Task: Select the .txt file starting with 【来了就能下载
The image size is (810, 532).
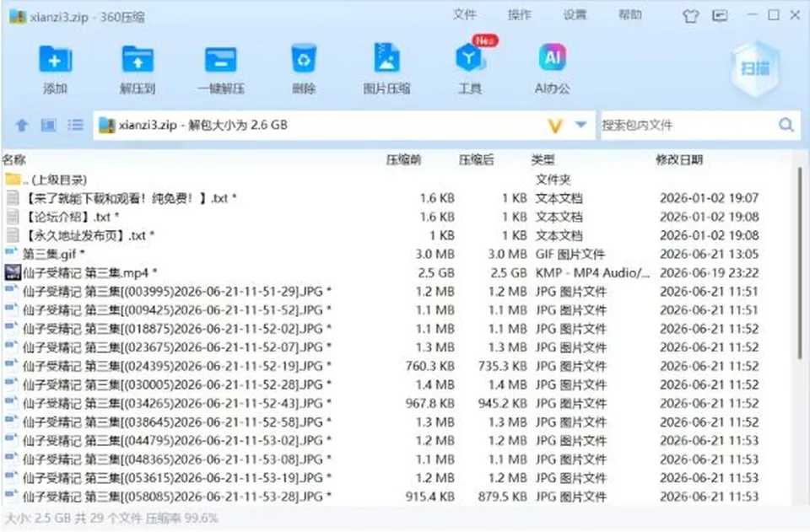Action: pos(395,198)
